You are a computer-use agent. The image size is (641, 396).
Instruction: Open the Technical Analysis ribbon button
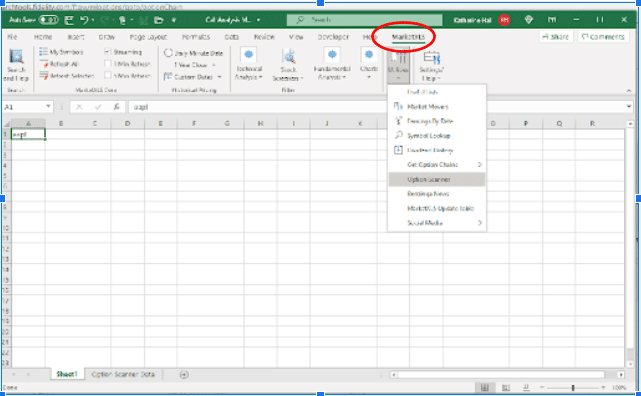click(x=249, y=65)
